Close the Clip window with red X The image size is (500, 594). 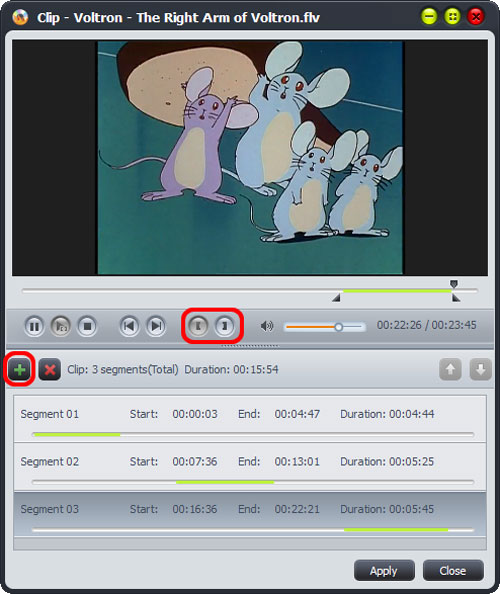coord(476,16)
